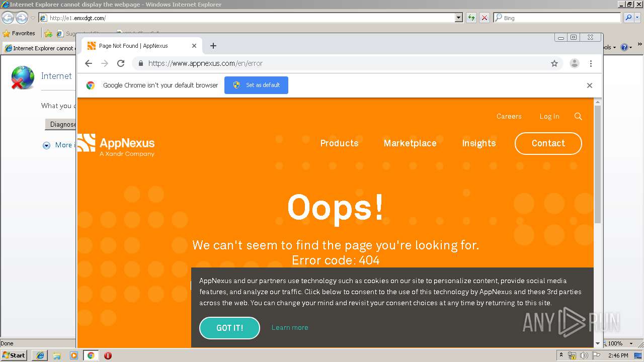The height and width of the screenshot is (362, 644).
Task: Open a new Chrome tab
Action: pos(213,46)
